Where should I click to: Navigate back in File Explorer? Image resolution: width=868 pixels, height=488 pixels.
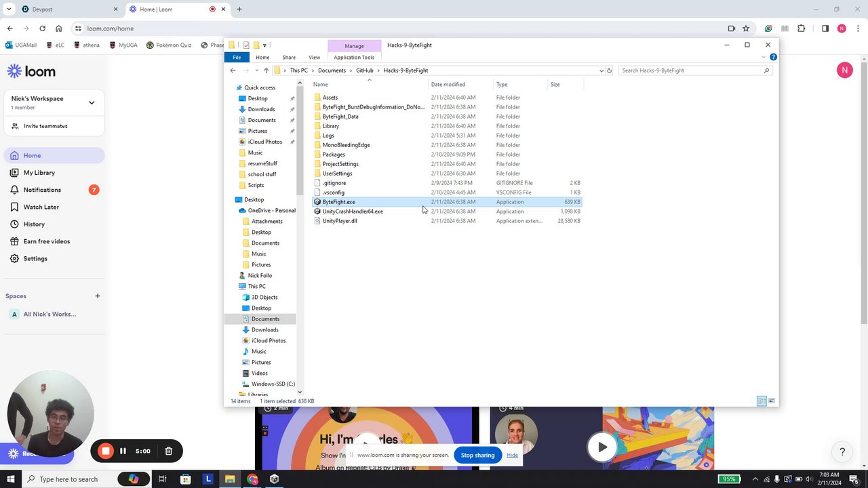[x=233, y=70]
